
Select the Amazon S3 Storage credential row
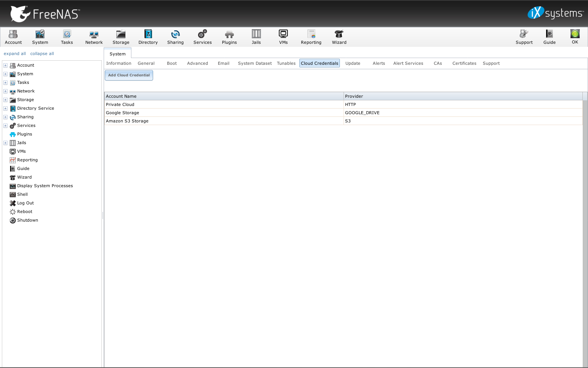(343, 121)
